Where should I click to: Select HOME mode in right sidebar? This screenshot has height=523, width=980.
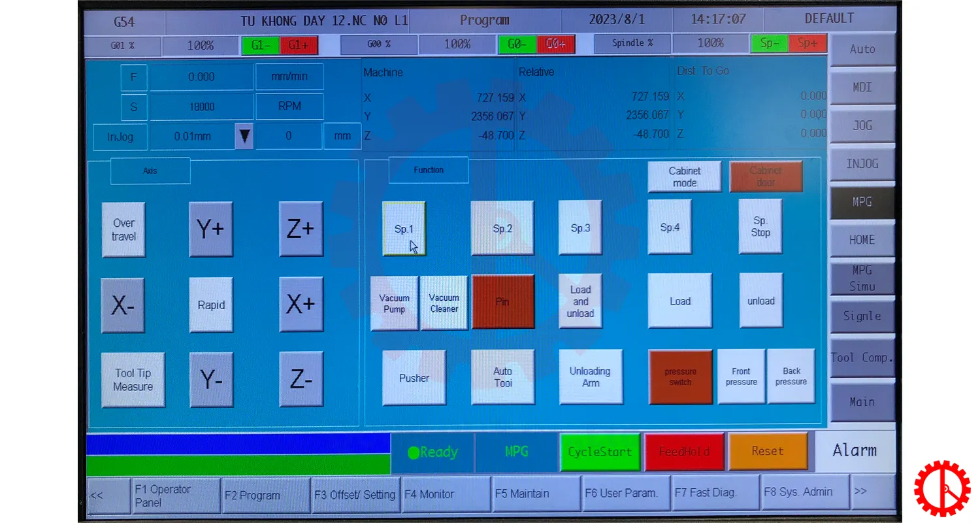click(862, 240)
